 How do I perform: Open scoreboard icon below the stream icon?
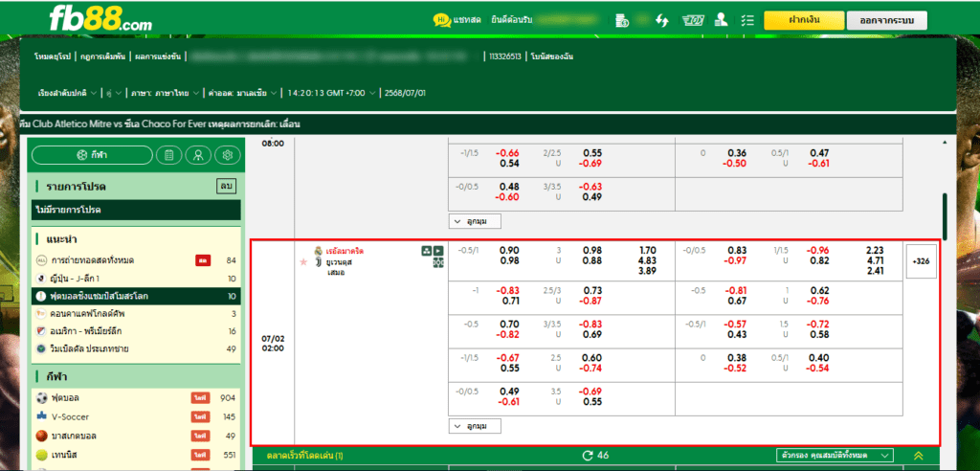438,262
